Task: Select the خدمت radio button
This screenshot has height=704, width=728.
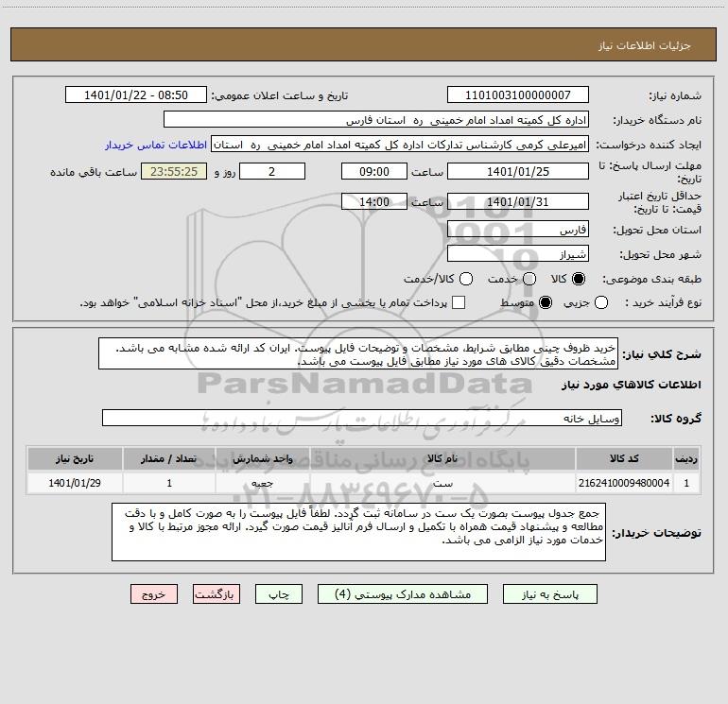Action: (x=529, y=279)
